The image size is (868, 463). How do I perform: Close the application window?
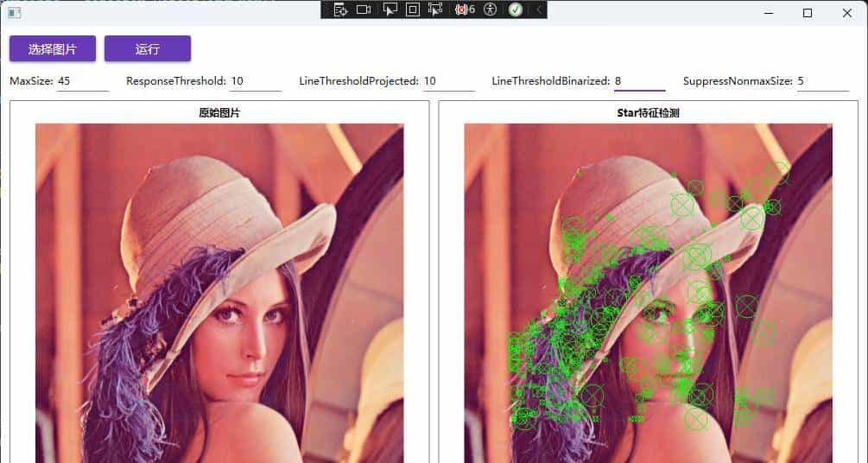tap(847, 13)
